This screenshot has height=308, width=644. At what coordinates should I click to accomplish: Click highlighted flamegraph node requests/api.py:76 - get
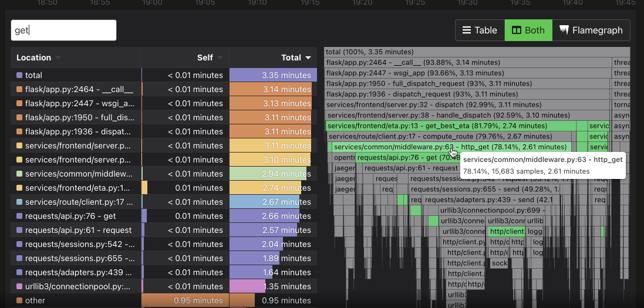[x=409, y=158]
